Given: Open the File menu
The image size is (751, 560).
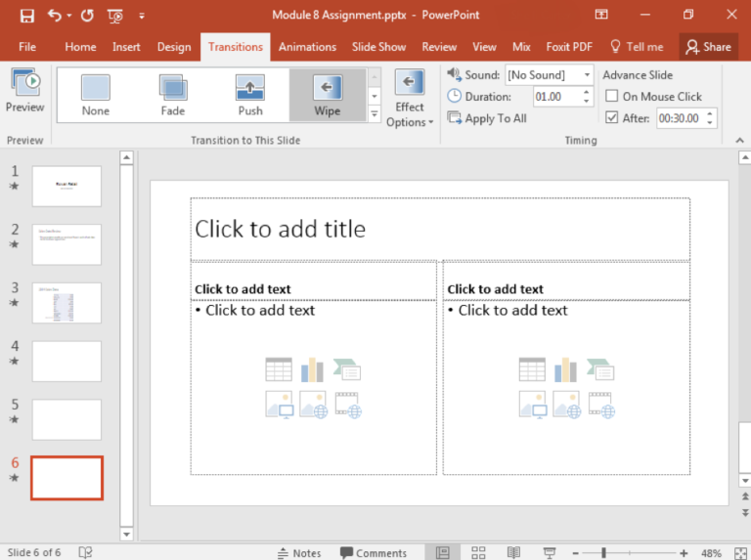Looking at the screenshot, I should (x=27, y=47).
